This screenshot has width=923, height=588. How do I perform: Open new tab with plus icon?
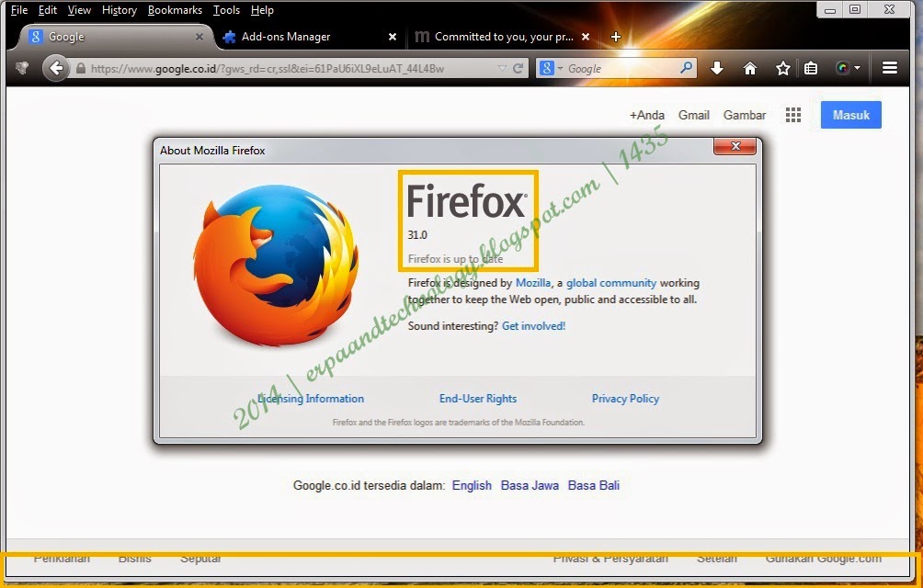coord(616,37)
